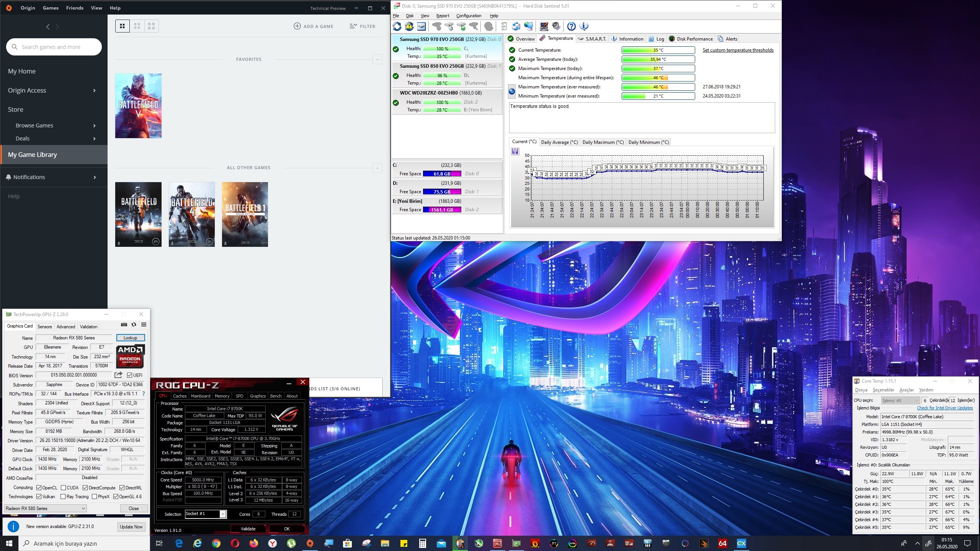Screen dimensions: 980x551
Task: Click the disk panel icon in Hard Disk Sentinel toolbar
Action: click(421, 26)
